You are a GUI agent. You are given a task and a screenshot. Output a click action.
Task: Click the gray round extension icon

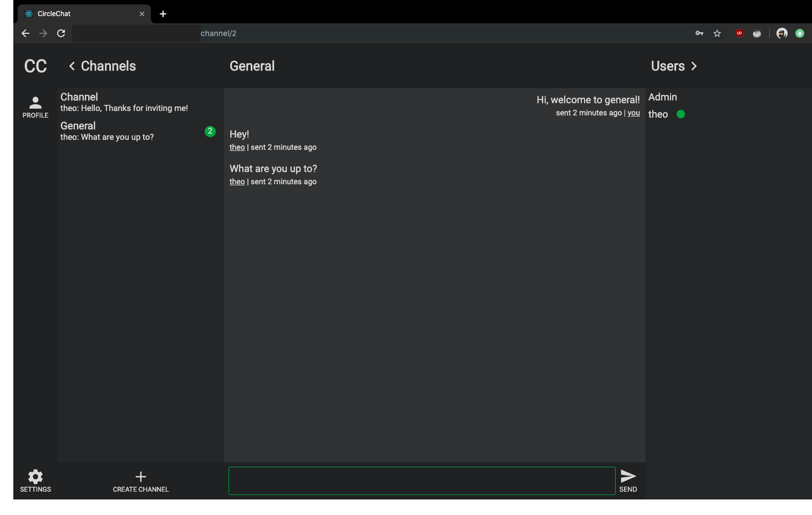(757, 33)
